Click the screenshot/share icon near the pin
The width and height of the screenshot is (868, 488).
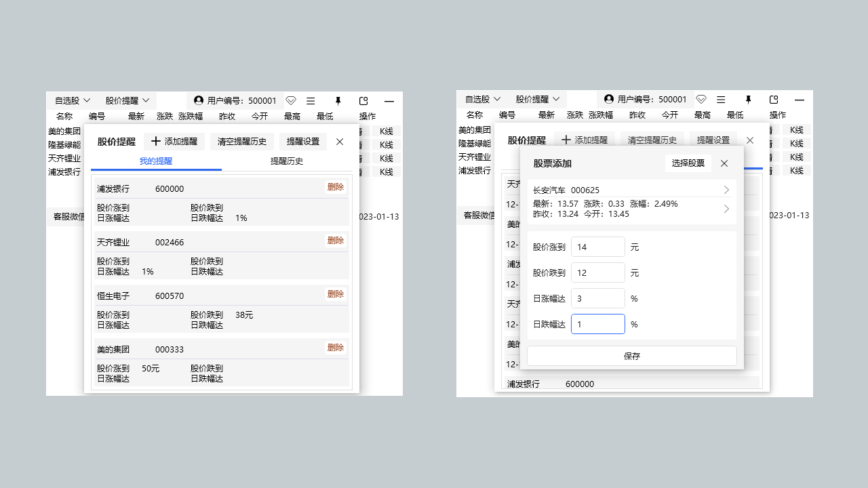pyautogui.click(x=363, y=100)
